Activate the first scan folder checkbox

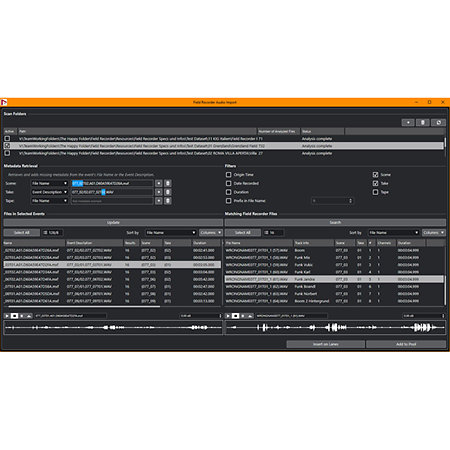pyautogui.click(x=7, y=138)
